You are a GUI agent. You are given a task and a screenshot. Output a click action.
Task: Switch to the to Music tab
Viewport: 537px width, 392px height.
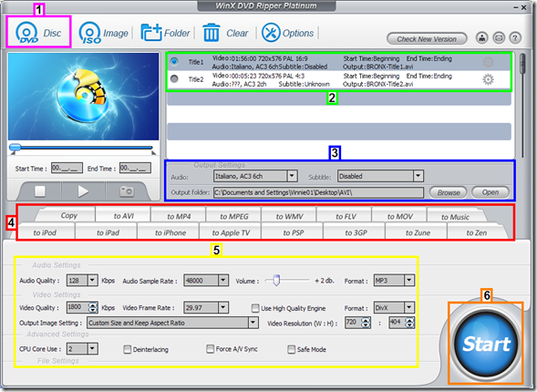(455, 216)
